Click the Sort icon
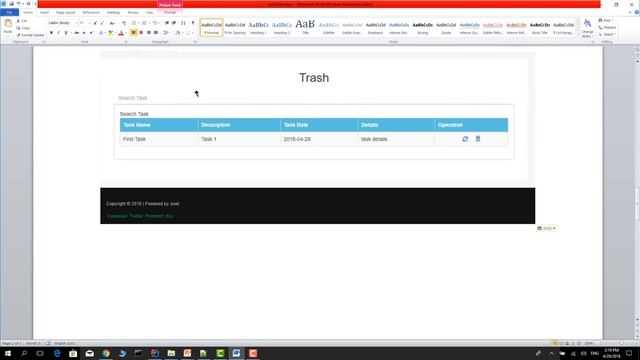Viewport: 640px width, 360px height. pos(183,23)
